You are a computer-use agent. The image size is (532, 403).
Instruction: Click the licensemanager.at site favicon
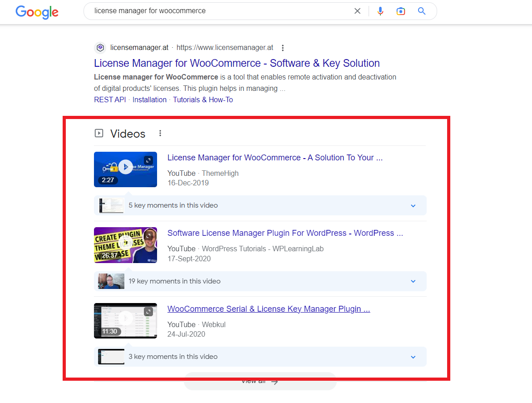[100, 48]
